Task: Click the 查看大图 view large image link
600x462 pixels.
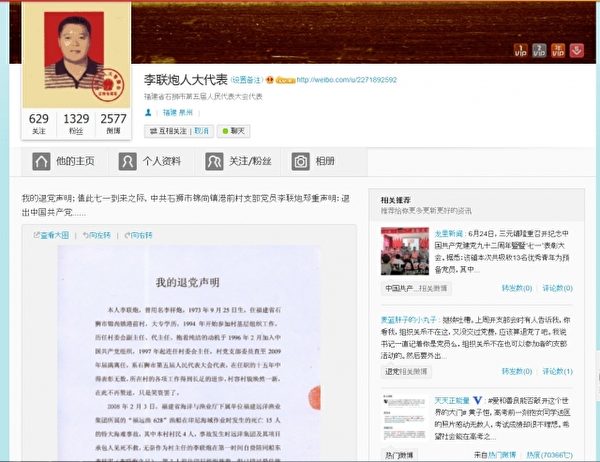Action: [x=52, y=235]
